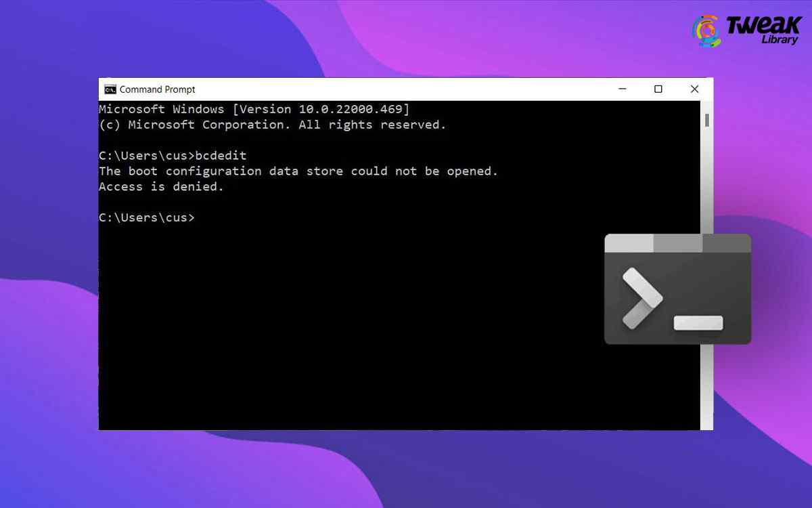This screenshot has width=812, height=508.
Task: Maximize the Command Prompt window
Action: coord(658,89)
